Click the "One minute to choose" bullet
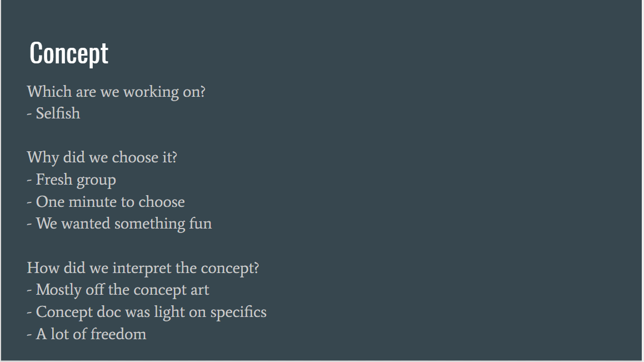The width and height of the screenshot is (644, 362). tap(110, 202)
